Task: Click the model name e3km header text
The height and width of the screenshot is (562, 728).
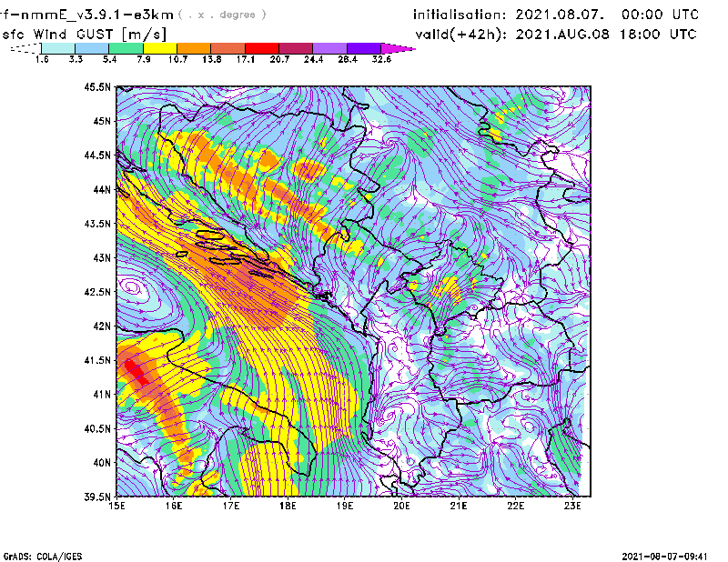Action: [86, 15]
